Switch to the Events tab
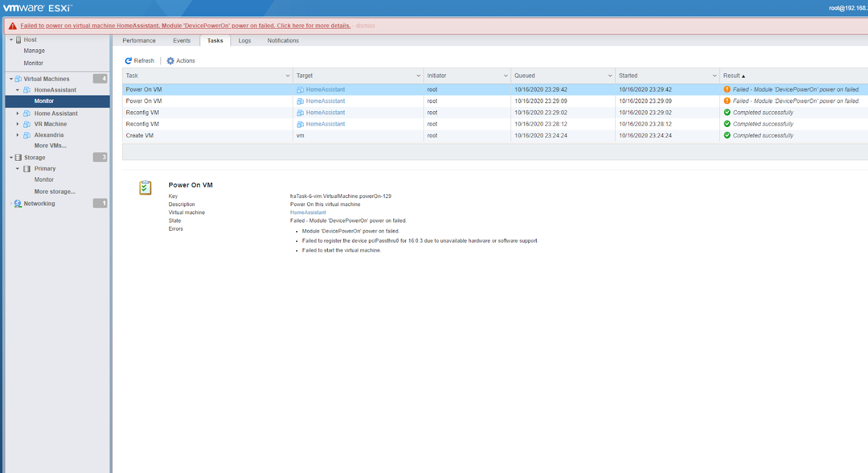The width and height of the screenshot is (868, 473). pyautogui.click(x=182, y=41)
